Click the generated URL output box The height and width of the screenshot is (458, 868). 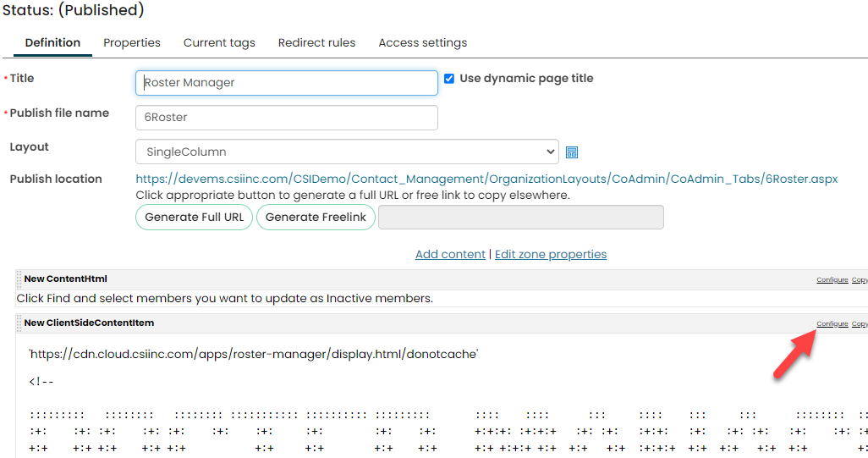pyautogui.click(x=520, y=217)
